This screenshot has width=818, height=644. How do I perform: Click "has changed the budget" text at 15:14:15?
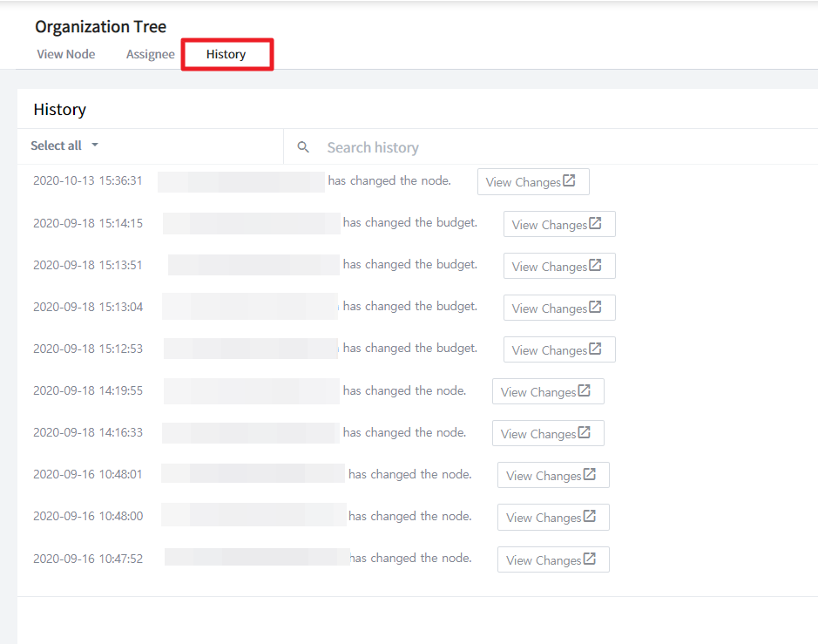point(409,223)
